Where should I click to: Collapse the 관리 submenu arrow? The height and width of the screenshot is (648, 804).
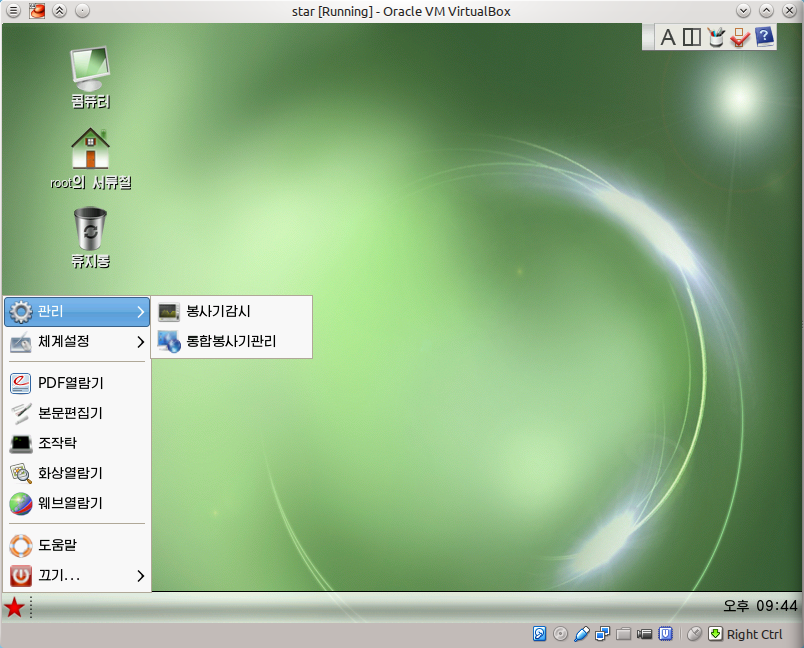pos(140,312)
